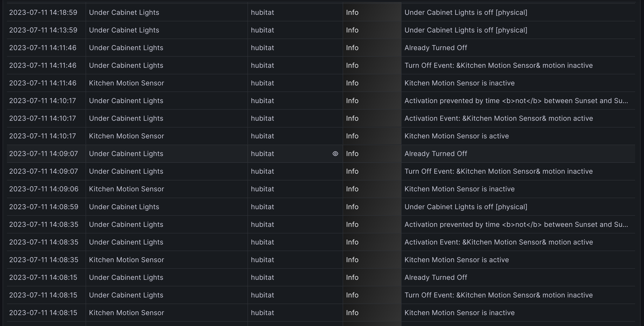Expand truncated 14:10:17 Activation prevented message

coord(516,101)
